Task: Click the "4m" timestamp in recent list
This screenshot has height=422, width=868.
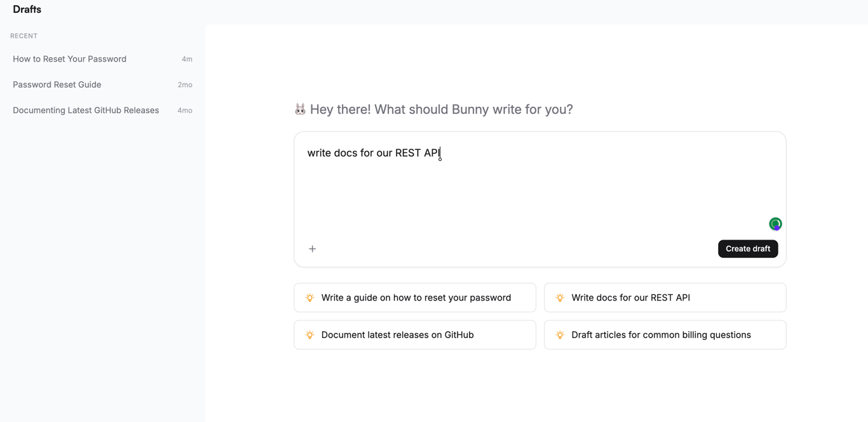Action: [x=187, y=59]
